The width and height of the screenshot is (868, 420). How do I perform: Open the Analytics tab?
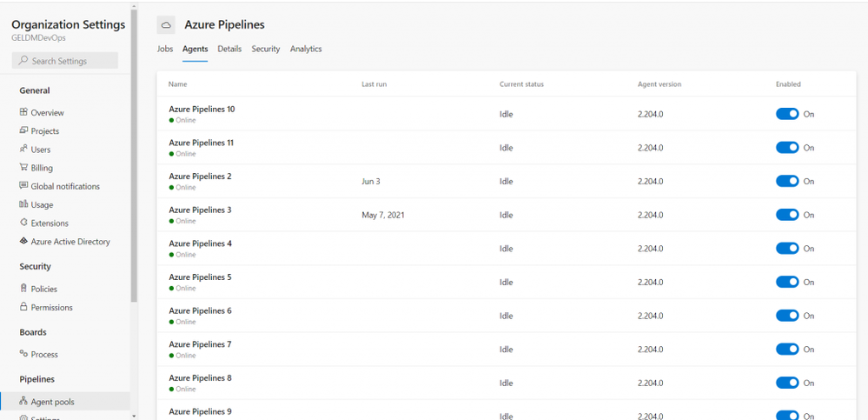click(306, 49)
